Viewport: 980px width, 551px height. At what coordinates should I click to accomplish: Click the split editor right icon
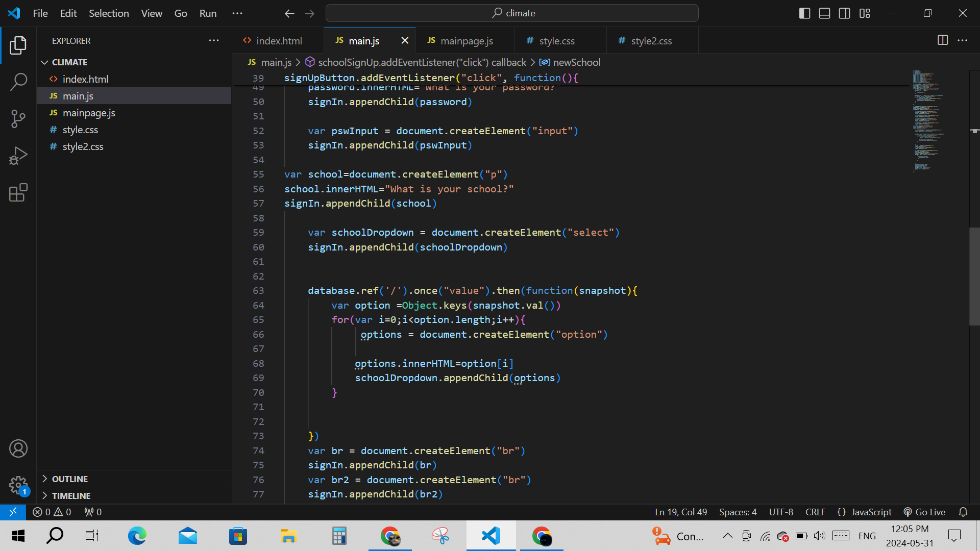(942, 40)
